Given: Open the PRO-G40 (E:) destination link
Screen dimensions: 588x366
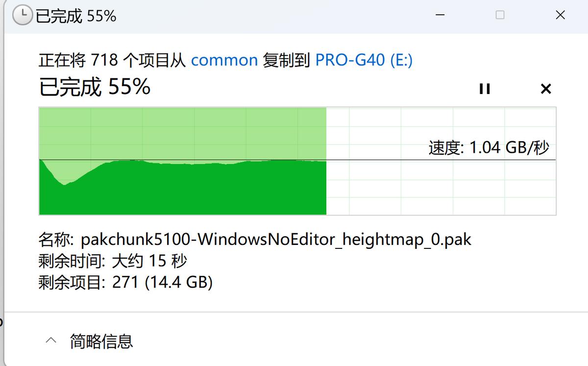Looking at the screenshot, I should [364, 60].
